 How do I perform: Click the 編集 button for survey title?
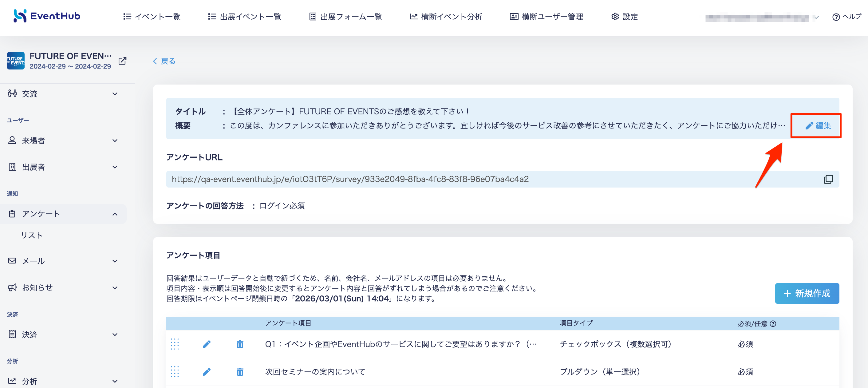coord(818,125)
